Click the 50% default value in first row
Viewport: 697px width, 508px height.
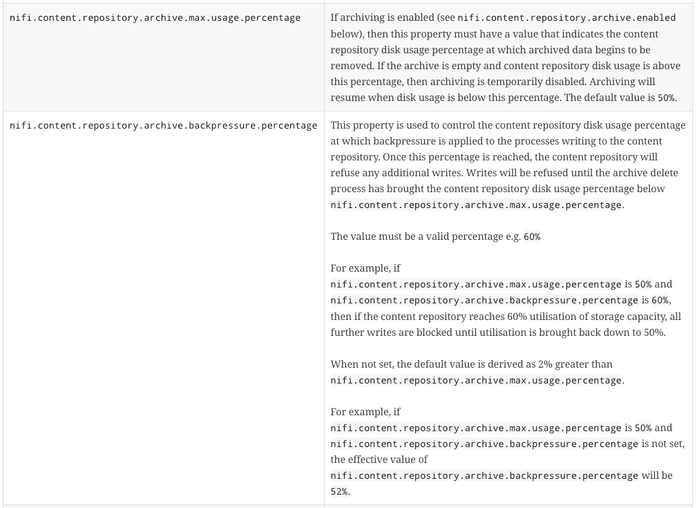(x=666, y=97)
